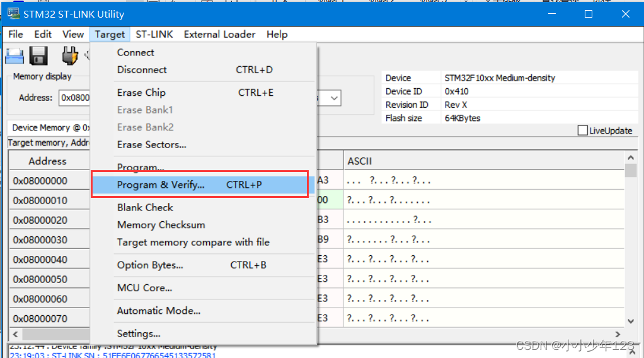Click the memory table scroll up arrow
This screenshot has width=644, height=358.
click(631, 158)
